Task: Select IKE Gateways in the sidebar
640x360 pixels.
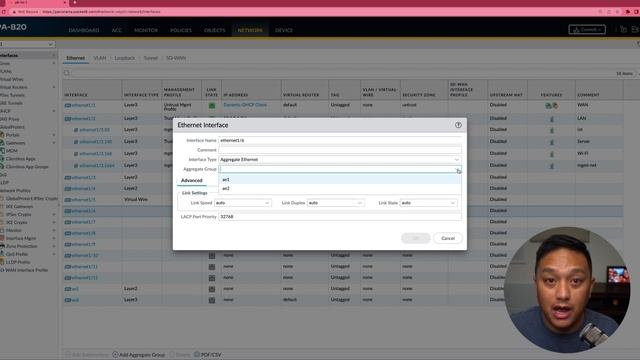Action: coord(19,207)
